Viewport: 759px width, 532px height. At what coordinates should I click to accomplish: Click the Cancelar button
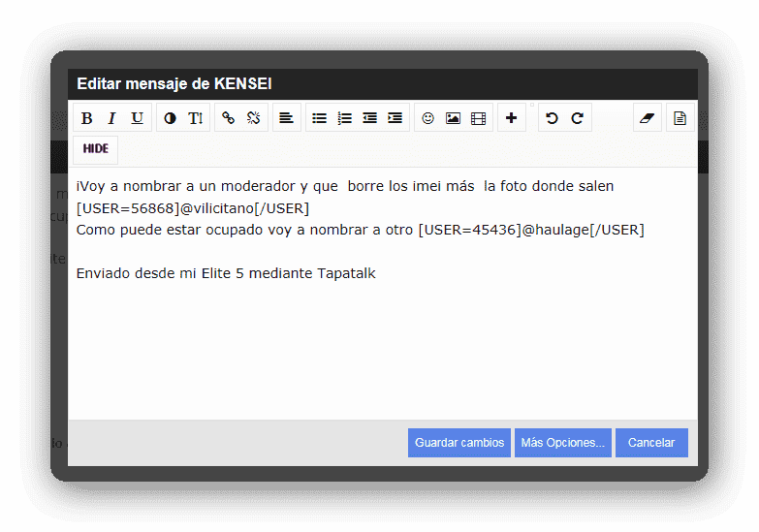[x=651, y=443]
